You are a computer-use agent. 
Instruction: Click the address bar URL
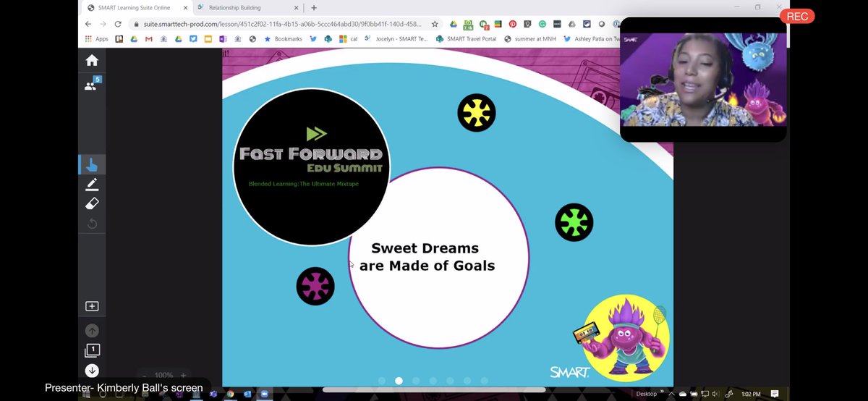(x=281, y=24)
